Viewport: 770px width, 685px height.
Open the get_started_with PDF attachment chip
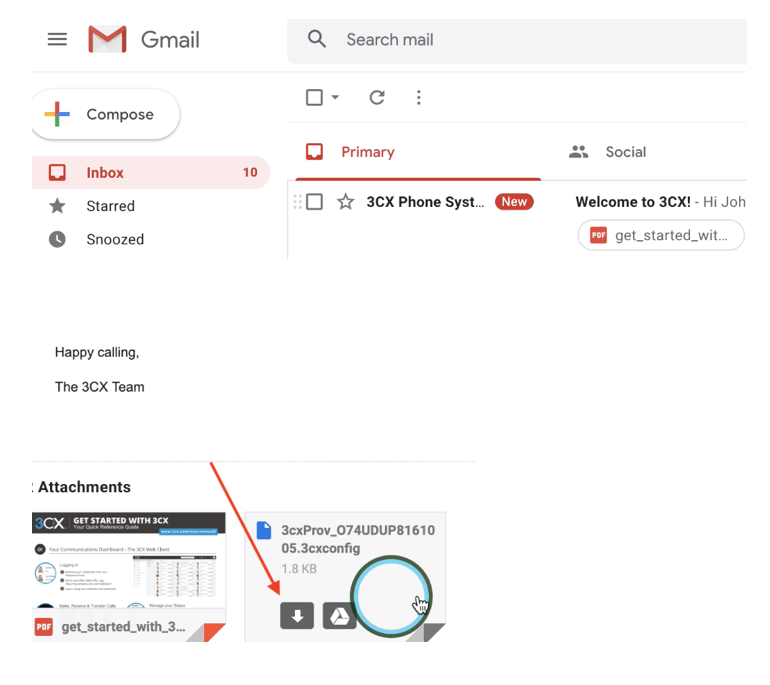661,235
